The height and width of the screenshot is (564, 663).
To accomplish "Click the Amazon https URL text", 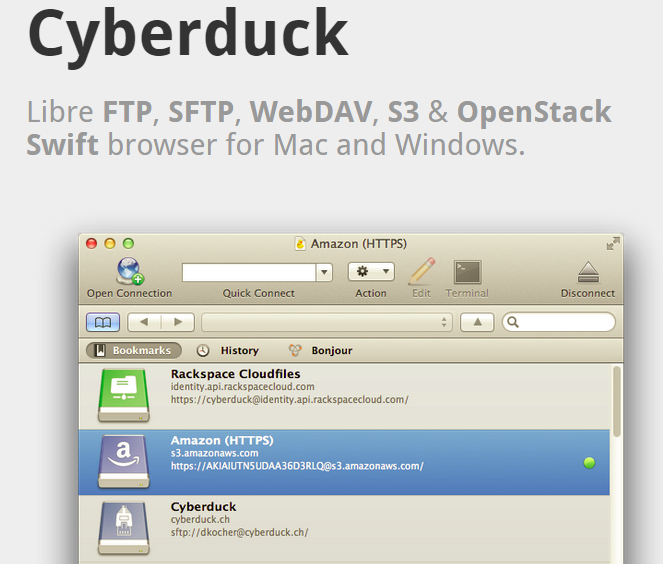I will click(297, 466).
